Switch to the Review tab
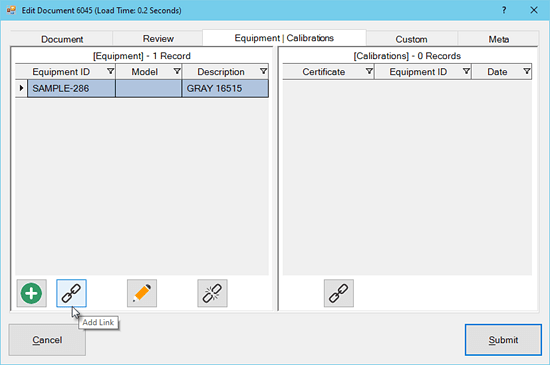550x365 pixels. tap(158, 39)
